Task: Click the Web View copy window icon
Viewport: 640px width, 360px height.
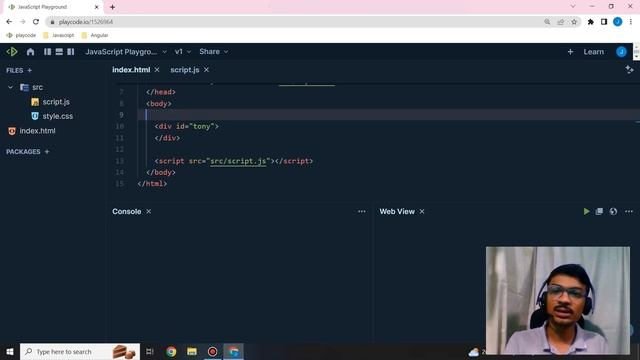Action: click(599, 211)
